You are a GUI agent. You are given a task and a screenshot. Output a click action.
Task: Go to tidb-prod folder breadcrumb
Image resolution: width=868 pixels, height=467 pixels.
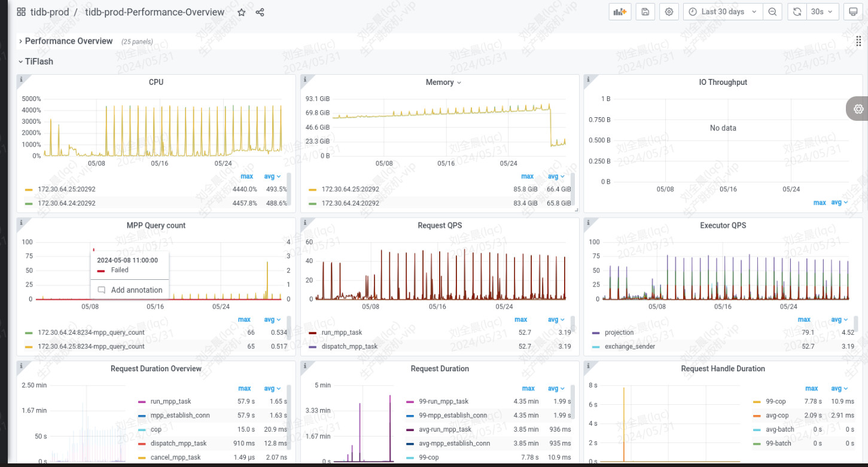(50, 12)
